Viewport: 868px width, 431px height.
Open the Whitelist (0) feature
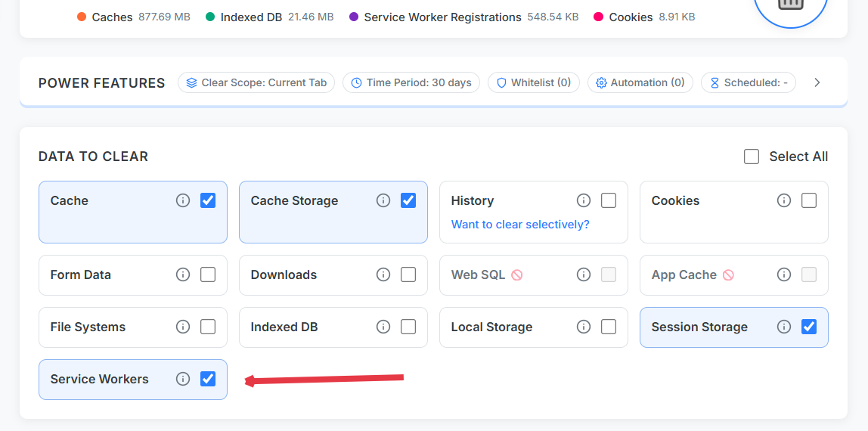click(534, 82)
